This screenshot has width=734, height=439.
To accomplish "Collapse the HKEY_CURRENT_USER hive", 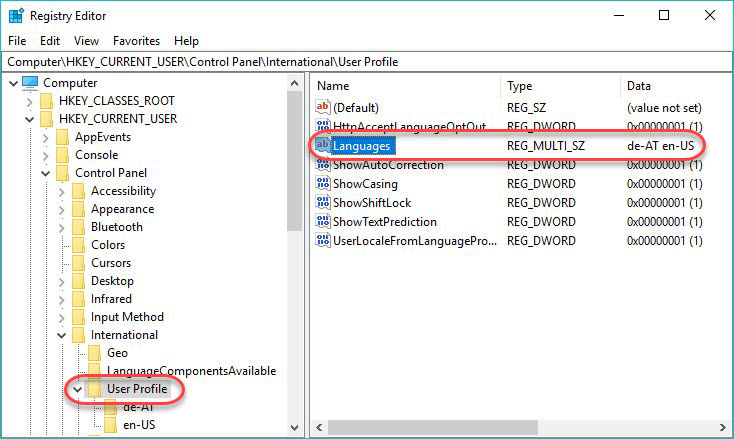I will [29, 119].
